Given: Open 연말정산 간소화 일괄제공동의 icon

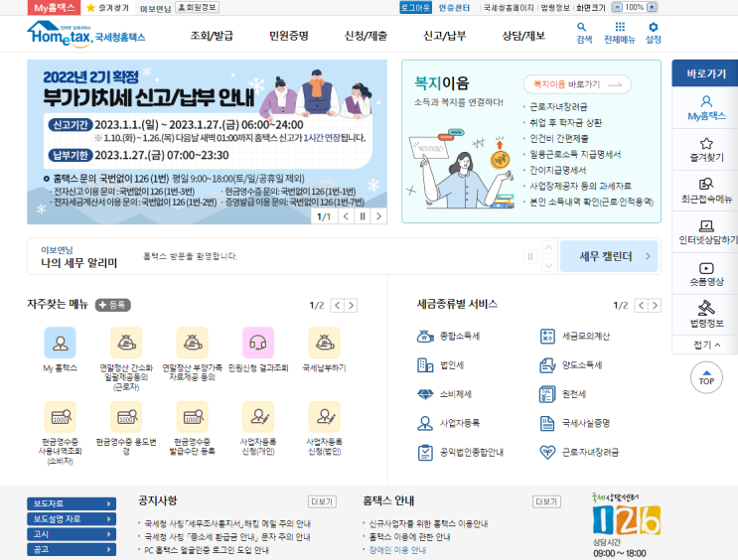Looking at the screenshot, I should tap(126, 343).
